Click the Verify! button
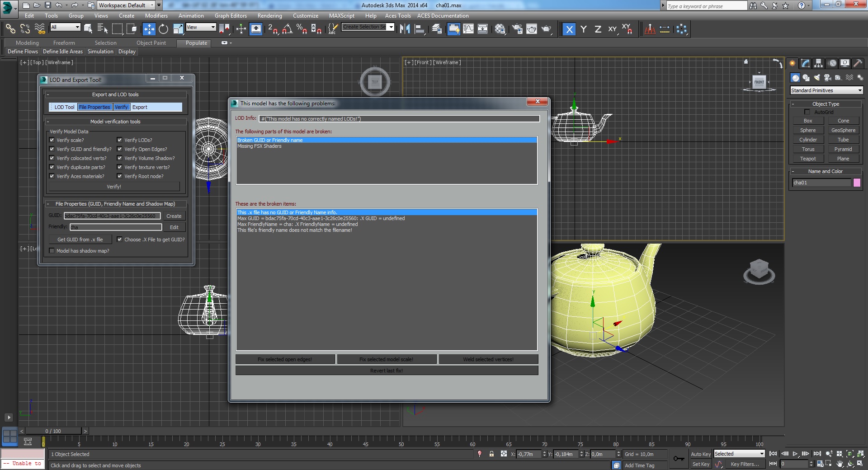868x470 pixels. 114,187
